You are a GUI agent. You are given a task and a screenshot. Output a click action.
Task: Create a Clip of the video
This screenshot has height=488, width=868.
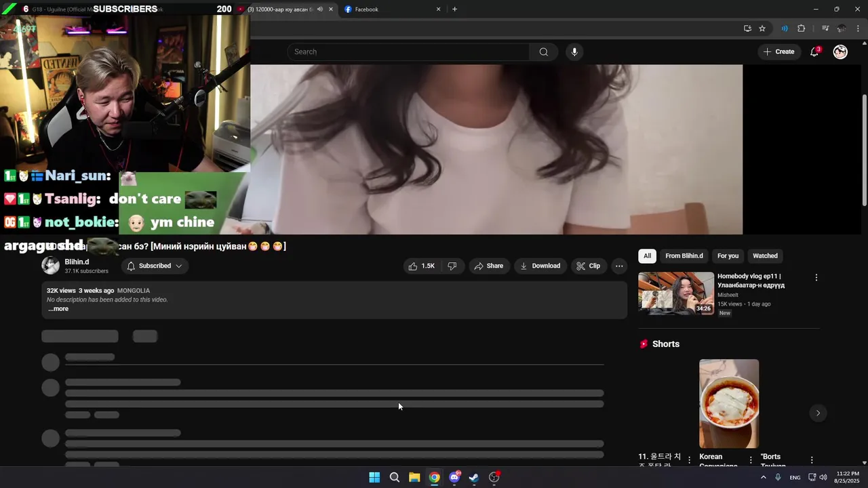point(588,266)
